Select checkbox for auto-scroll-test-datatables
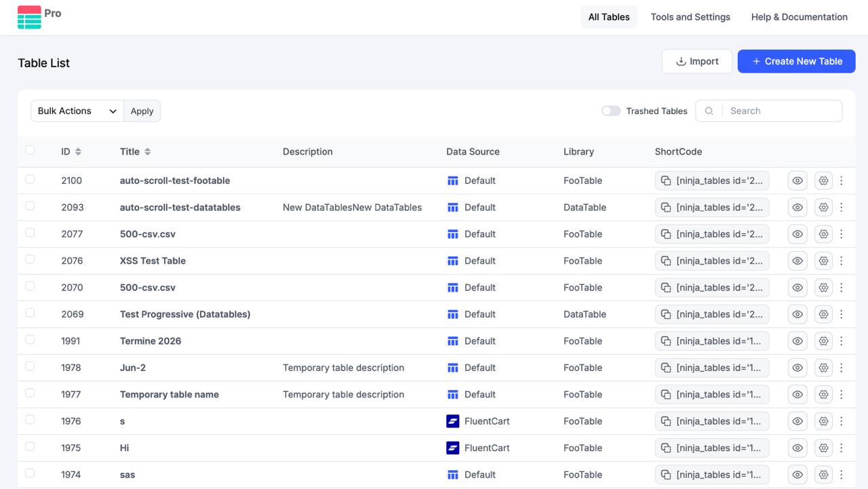Image resolution: width=868 pixels, height=489 pixels. point(30,206)
